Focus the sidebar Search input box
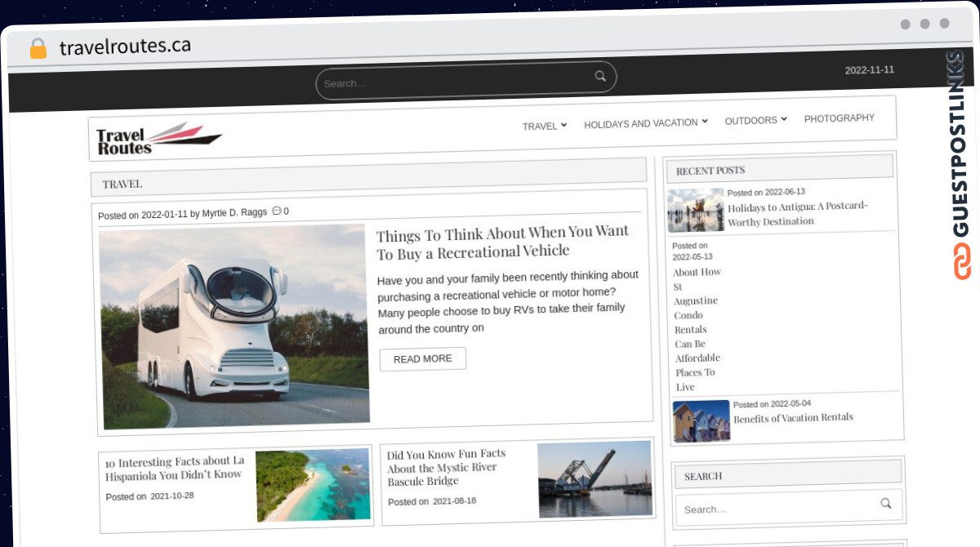Image resolution: width=980 pixels, height=547 pixels. tap(789, 507)
